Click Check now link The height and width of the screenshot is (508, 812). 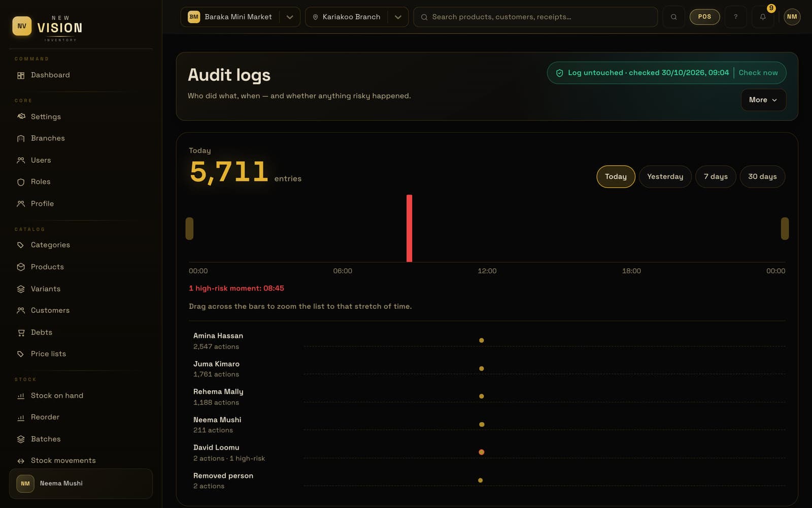758,73
